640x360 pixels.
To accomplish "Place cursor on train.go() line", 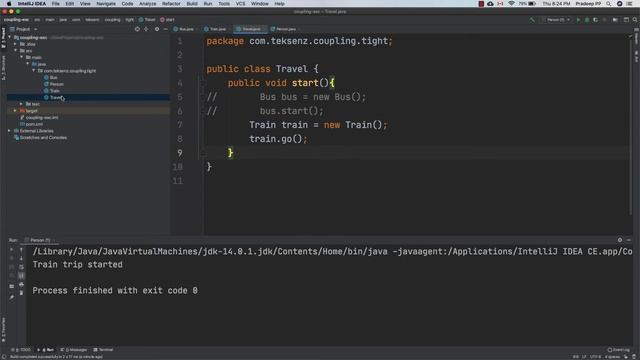I will pos(278,139).
